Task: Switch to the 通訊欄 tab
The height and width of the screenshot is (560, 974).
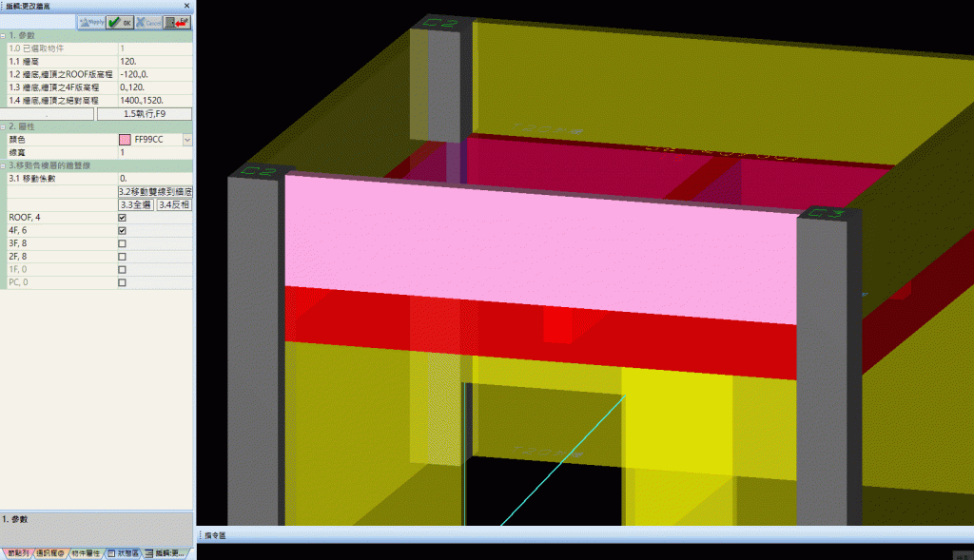Action: pos(49,553)
